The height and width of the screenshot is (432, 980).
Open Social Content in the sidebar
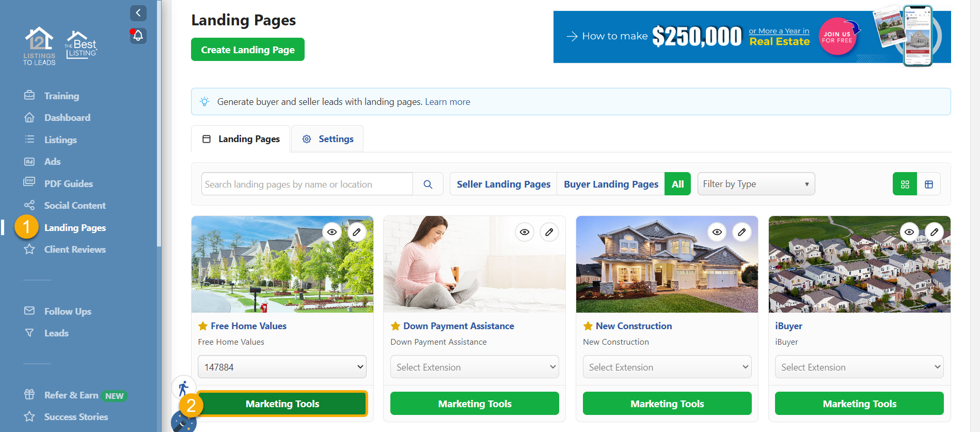coord(75,205)
